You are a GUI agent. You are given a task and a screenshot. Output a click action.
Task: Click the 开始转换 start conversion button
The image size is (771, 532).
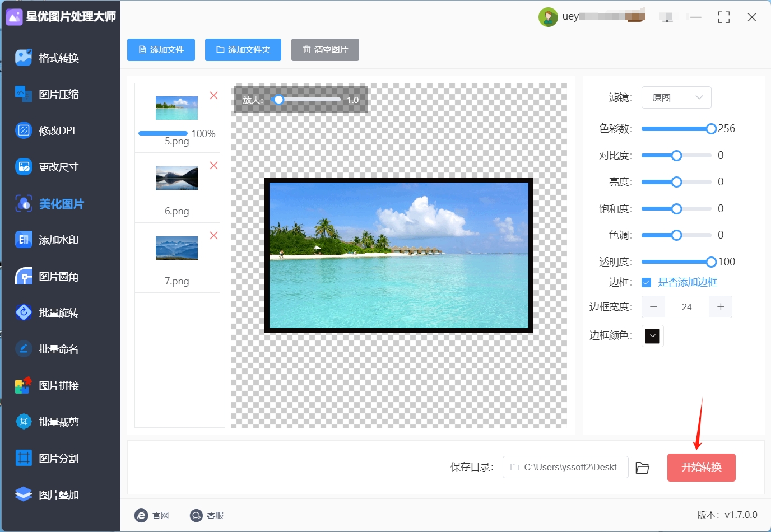pyautogui.click(x=701, y=467)
